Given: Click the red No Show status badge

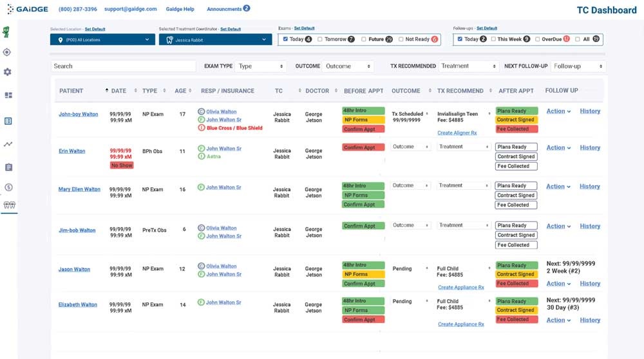Looking at the screenshot, I should click(x=122, y=165).
